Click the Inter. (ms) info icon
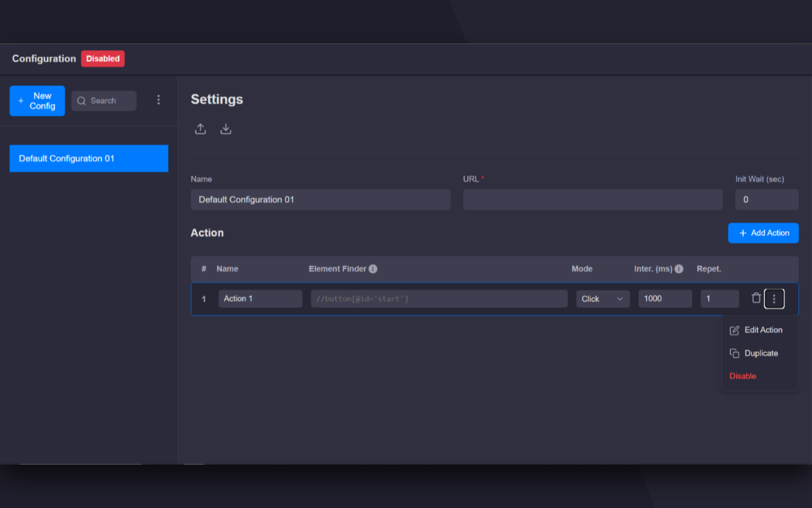 click(679, 269)
